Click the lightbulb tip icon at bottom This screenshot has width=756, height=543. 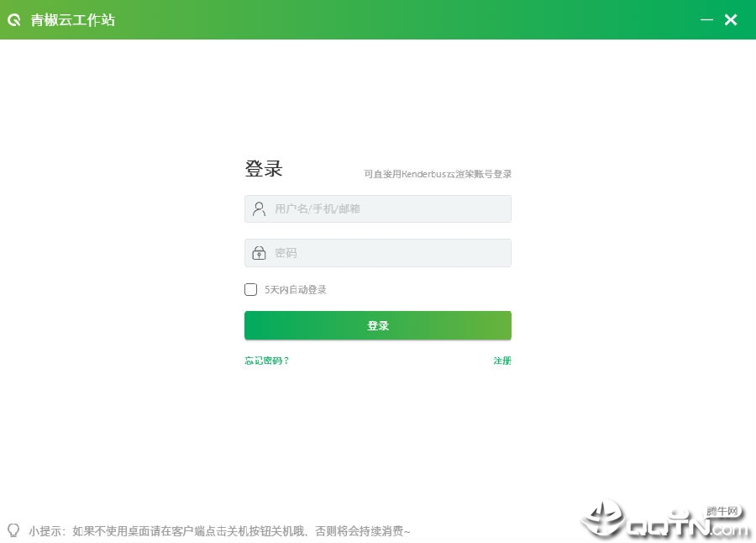[13, 530]
